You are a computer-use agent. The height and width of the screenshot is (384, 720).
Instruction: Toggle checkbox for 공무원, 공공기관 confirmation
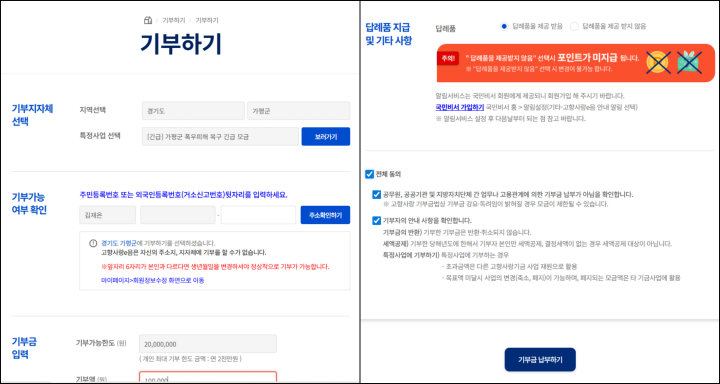click(377, 195)
